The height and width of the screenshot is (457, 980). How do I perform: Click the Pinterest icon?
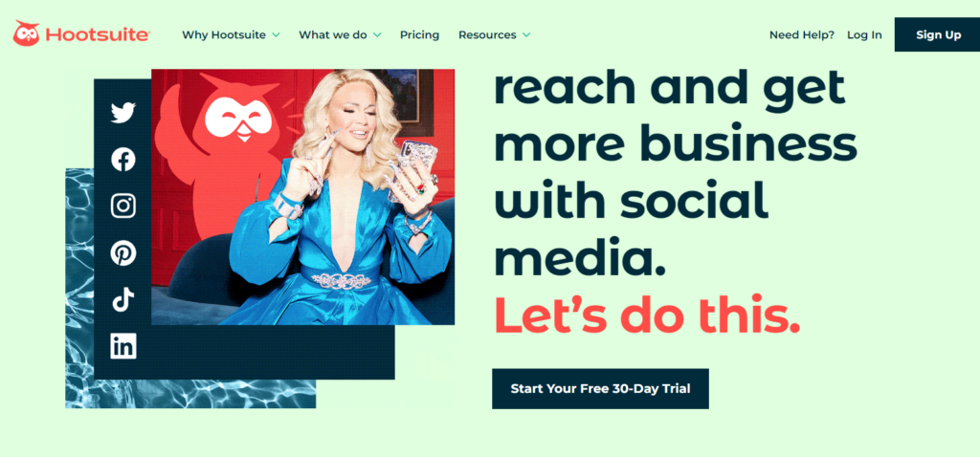coord(123,252)
